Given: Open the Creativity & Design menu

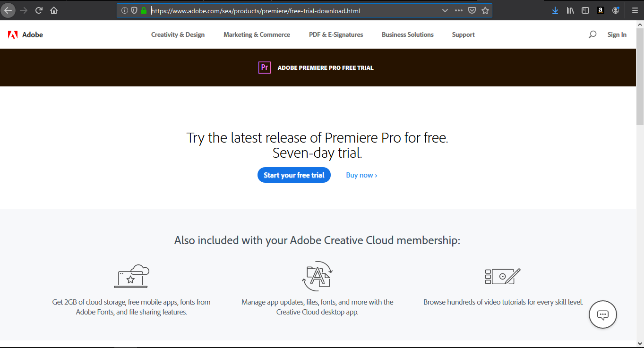Looking at the screenshot, I should (x=178, y=34).
